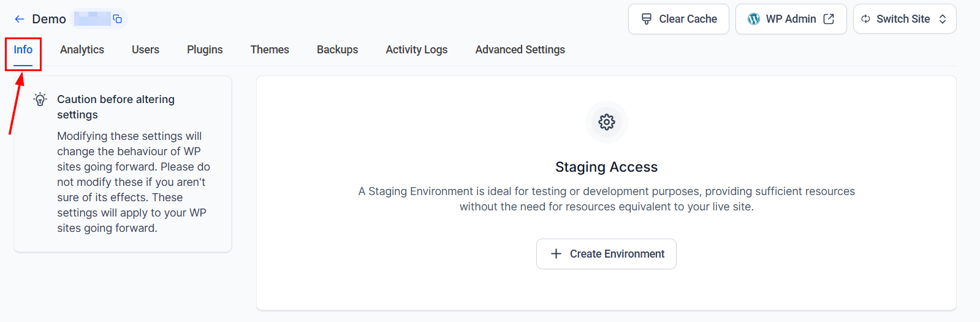The image size is (980, 322).
Task: View the Backups tab
Action: pos(337,50)
